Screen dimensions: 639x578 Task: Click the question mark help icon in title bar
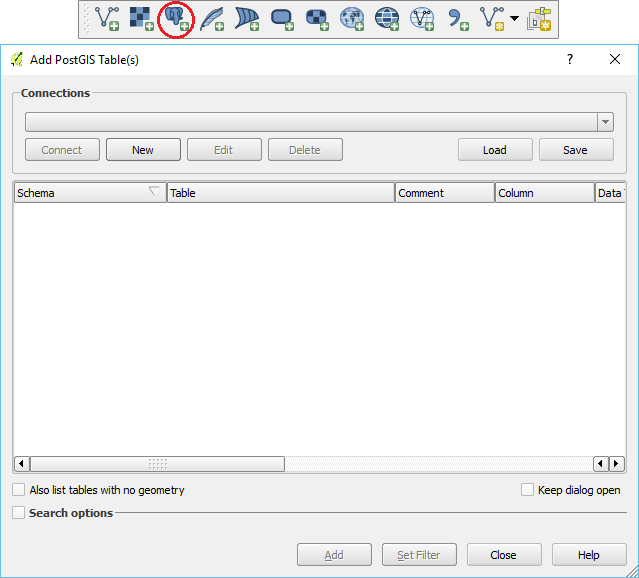pyautogui.click(x=570, y=60)
